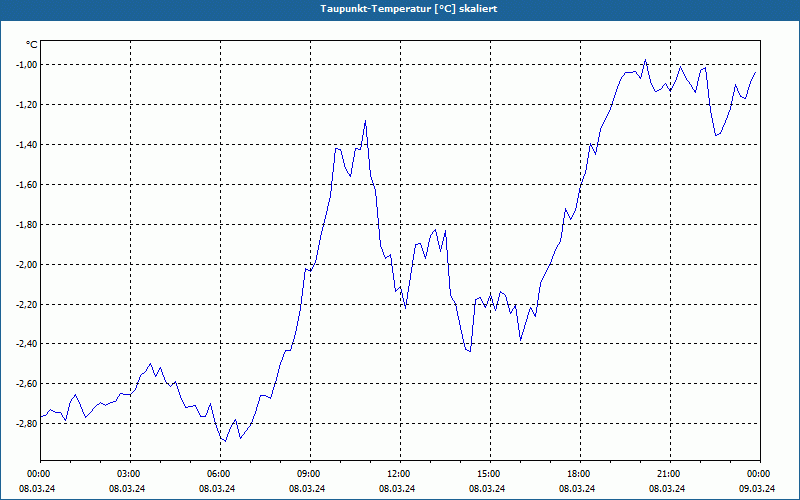This screenshot has height=500, width=800.
Task: Click the 00:00 time label above 09.03.24
Action: [759, 474]
